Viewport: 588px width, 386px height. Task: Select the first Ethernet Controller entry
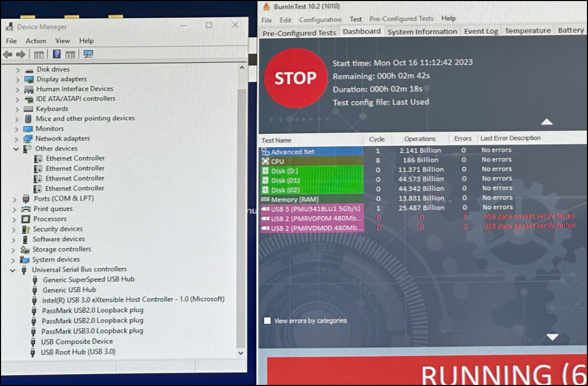75,158
